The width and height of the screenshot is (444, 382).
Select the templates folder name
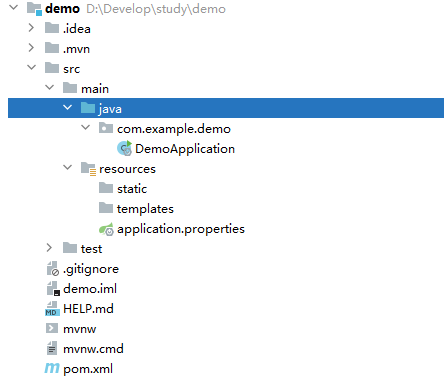pos(145,209)
